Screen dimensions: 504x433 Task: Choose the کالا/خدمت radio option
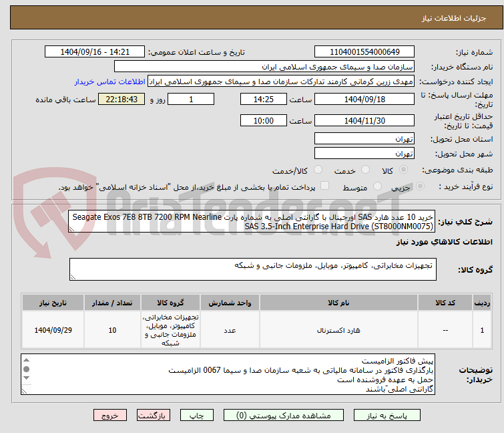(318, 170)
